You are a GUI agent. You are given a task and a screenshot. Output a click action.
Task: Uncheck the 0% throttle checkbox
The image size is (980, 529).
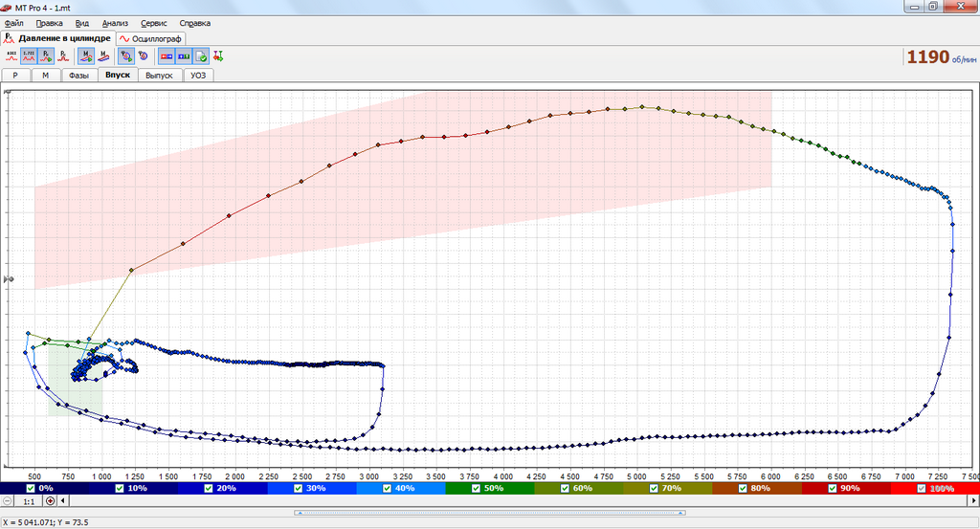(32, 488)
